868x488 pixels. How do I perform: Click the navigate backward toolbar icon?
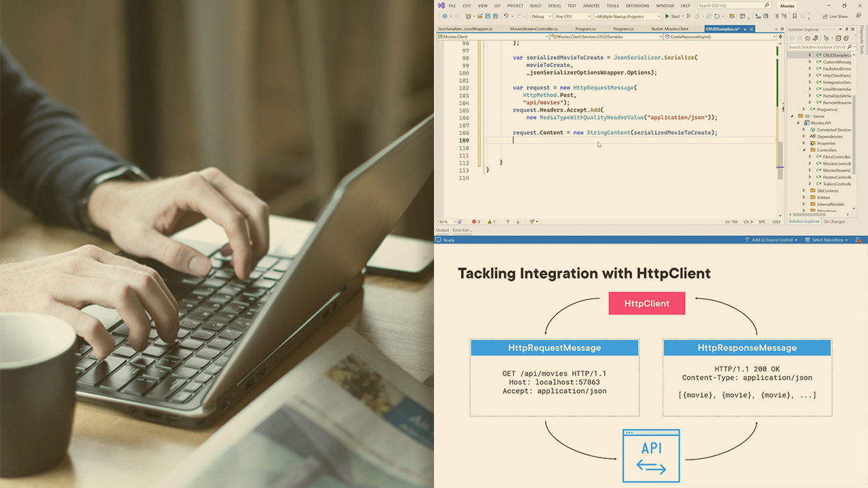[446, 16]
